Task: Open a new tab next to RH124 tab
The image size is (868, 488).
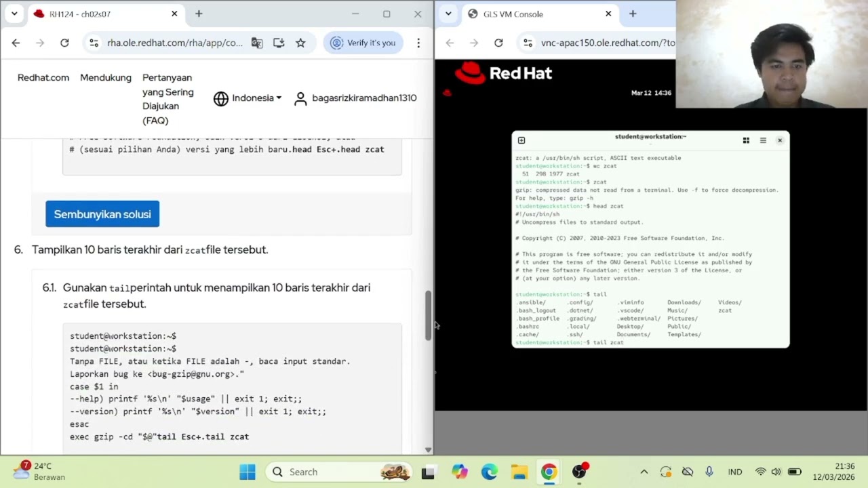Action: click(x=199, y=14)
